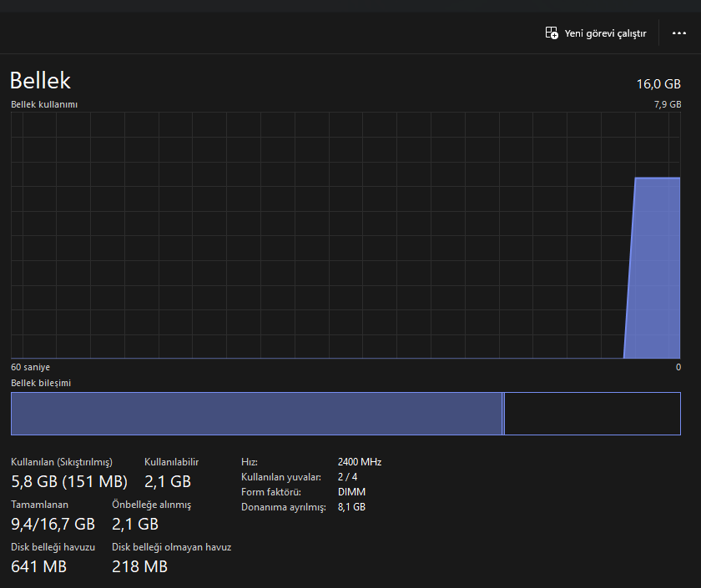Viewport: 701px width, 588px height.
Task: Click the 'Hız:' label
Action: [x=249, y=462]
